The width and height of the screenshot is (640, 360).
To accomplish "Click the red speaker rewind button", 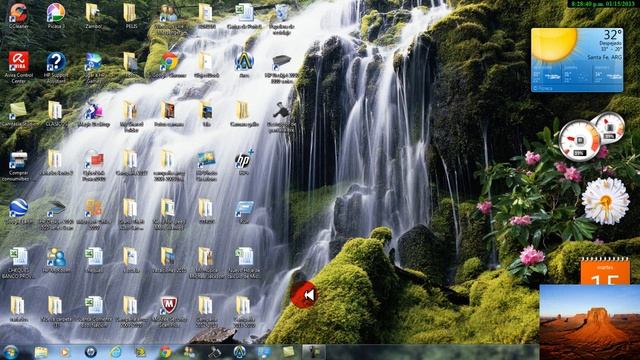I will coord(304,294).
